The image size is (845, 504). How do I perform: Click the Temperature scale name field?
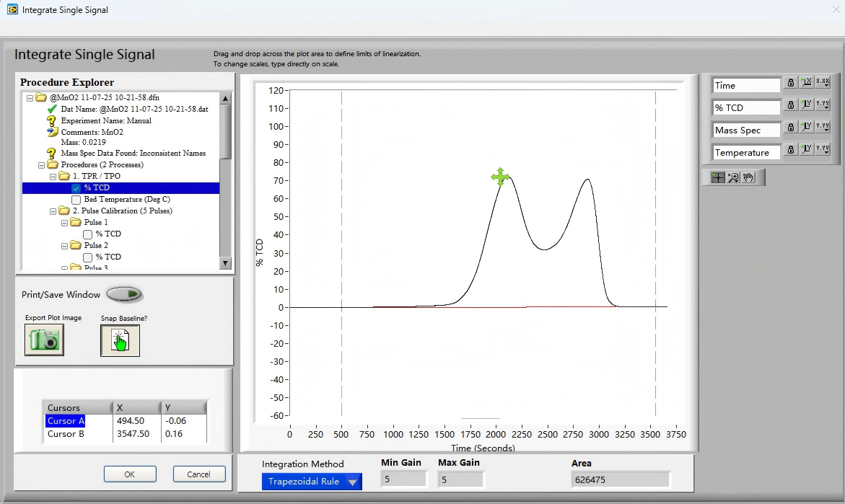coord(746,153)
